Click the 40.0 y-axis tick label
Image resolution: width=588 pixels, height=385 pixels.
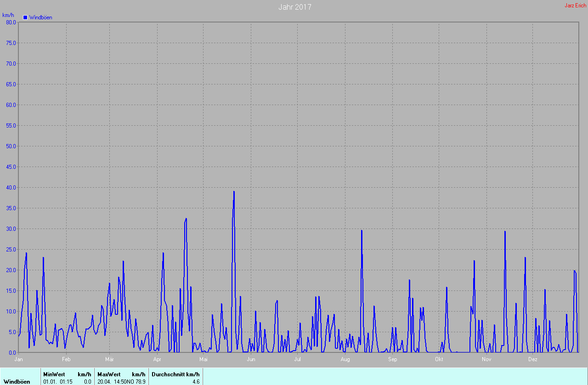pyautogui.click(x=11, y=188)
